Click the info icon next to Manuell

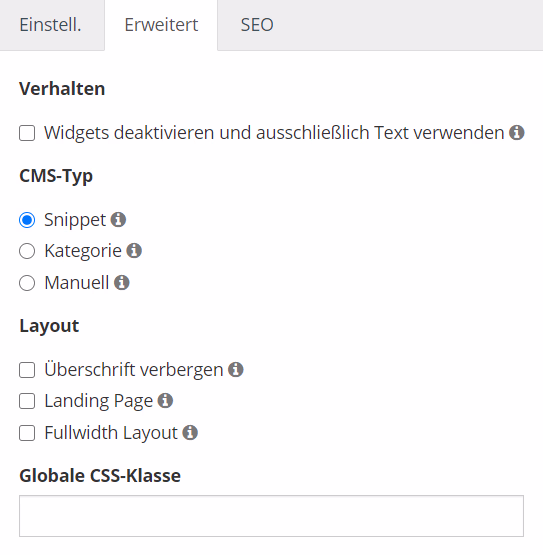pos(122,282)
